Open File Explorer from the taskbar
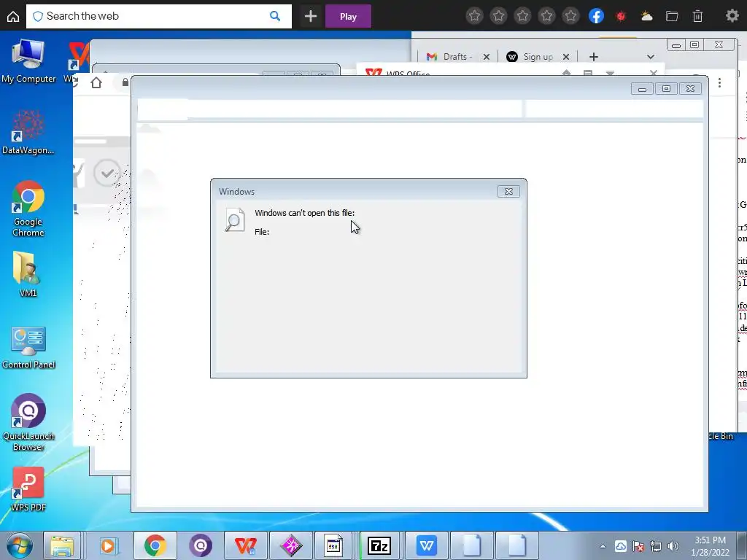 click(62, 545)
